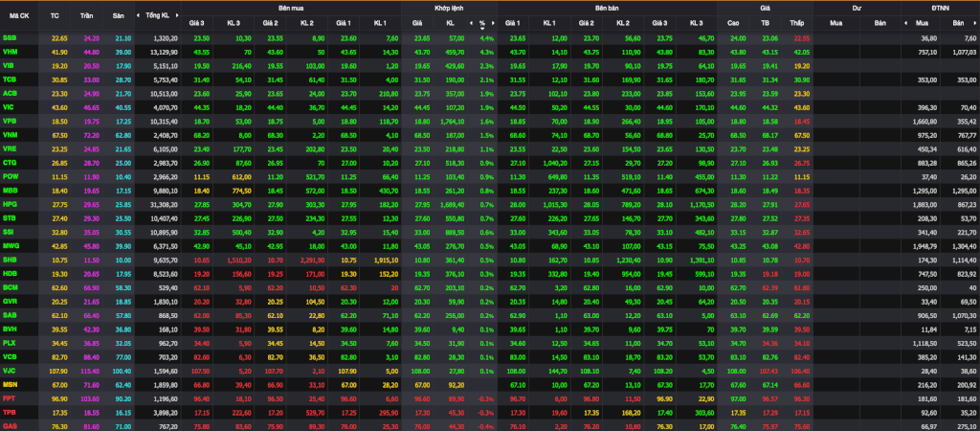980x431 pixels.
Task: Click the left arrow beside Tổng KL header
Action: pos(140,14)
